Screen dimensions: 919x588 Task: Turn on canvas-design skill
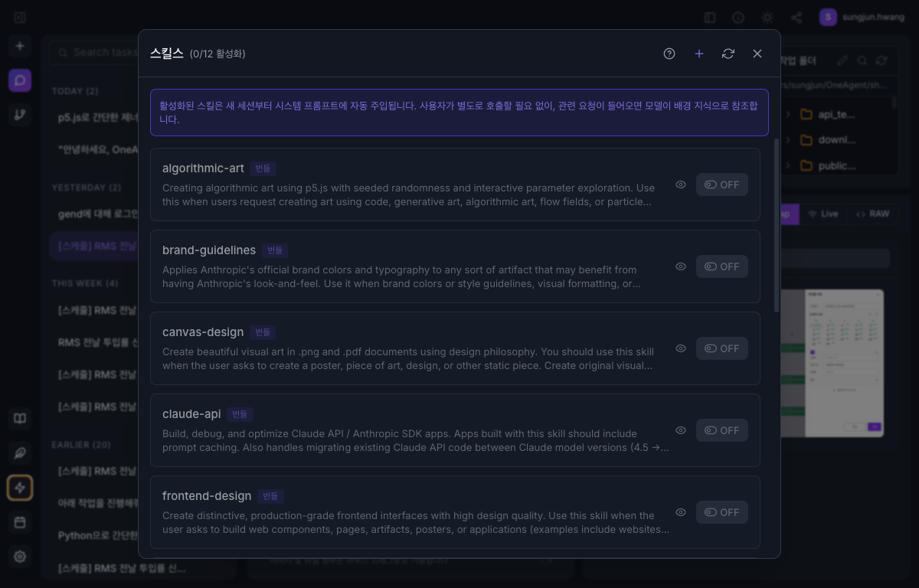point(722,348)
